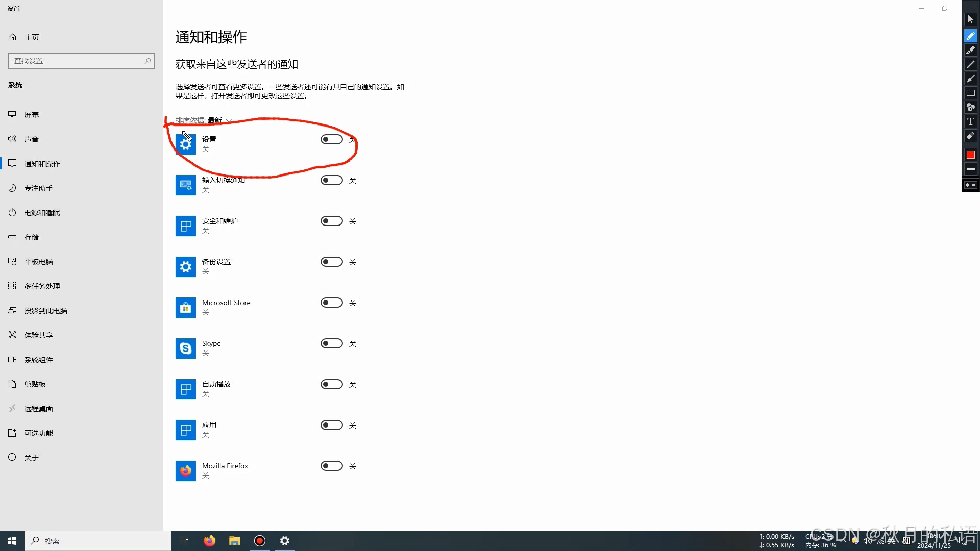Toggle notifications for Microsoft Store
The image size is (980, 551).
point(331,303)
